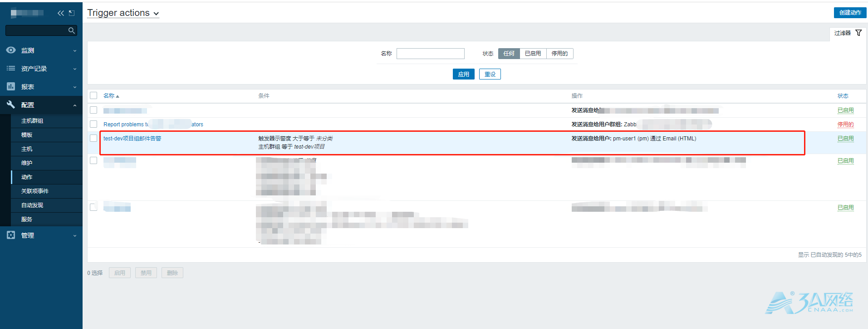Viewport: 868px width, 329px height.
Task: Collapse the 配置 menu chevron
Action: [x=75, y=105]
